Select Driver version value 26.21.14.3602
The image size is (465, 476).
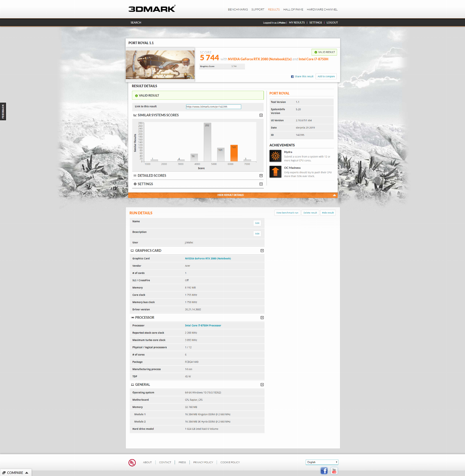[193, 310]
